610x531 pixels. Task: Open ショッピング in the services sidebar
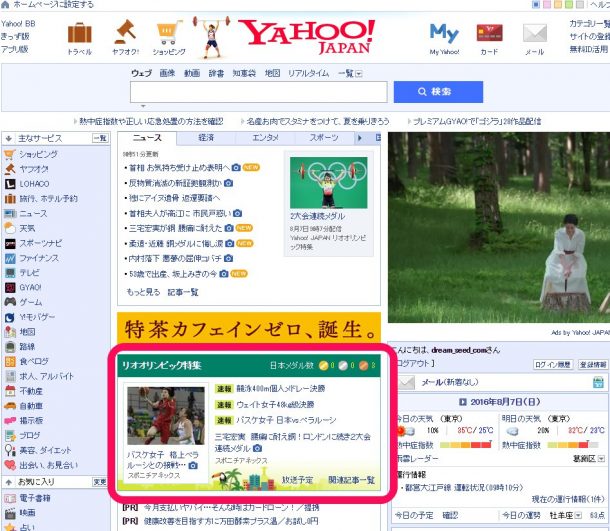pos(38,154)
